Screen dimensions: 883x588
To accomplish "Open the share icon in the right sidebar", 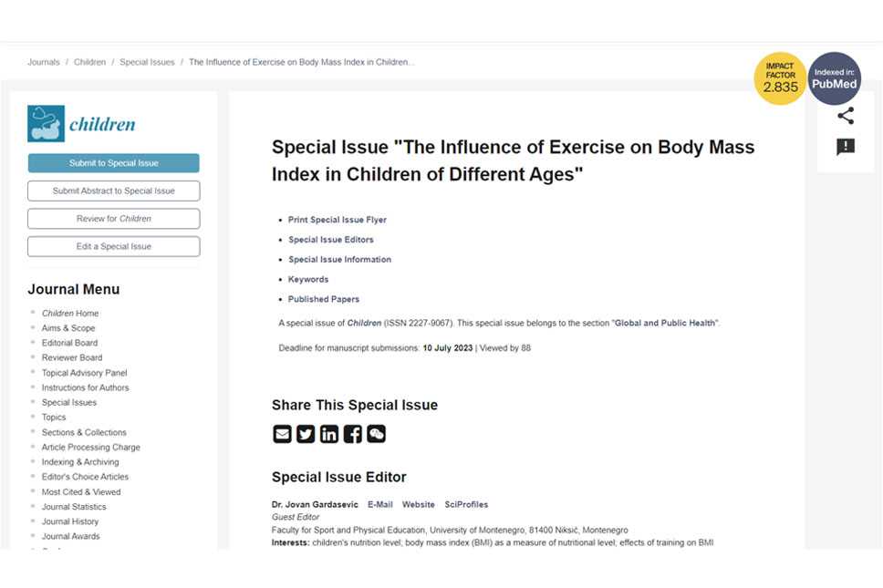I will pos(846,116).
